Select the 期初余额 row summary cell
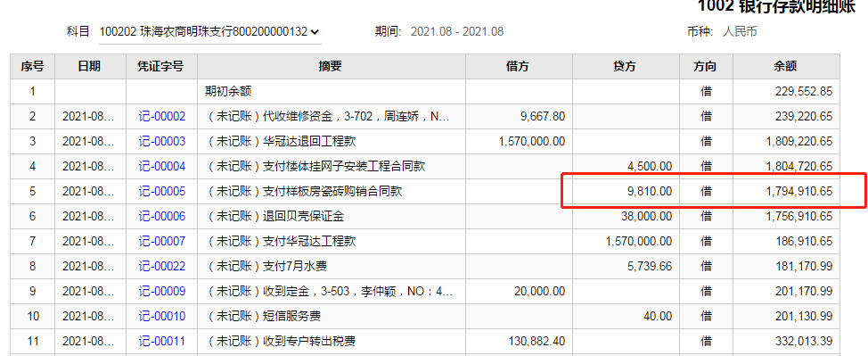Viewport: 868px width, 356px height. click(x=331, y=92)
